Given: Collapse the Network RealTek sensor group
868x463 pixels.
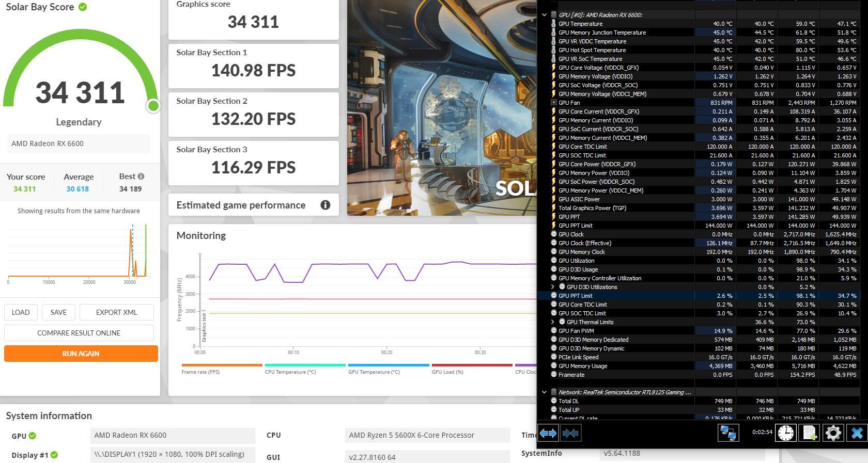Looking at the screenshot, I should (x=544, y=392).
